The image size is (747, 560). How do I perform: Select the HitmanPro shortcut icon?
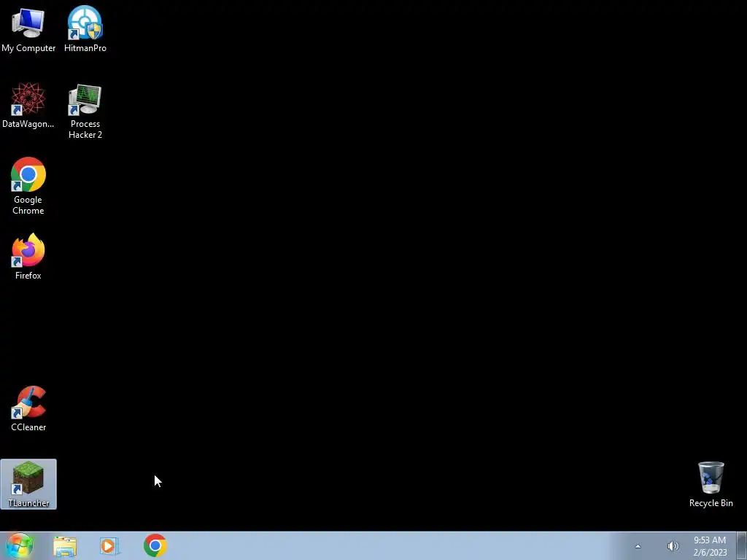click(x=85, y=29)
